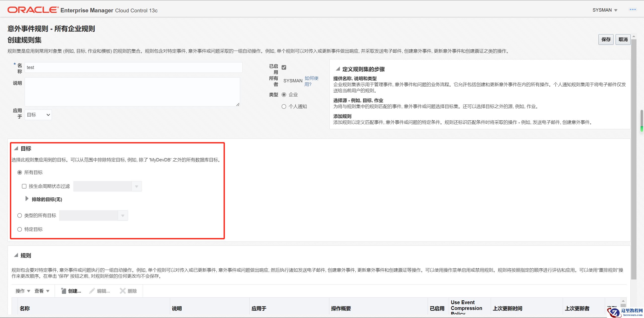Click the 保存 button
Viewport: 644px width, 318px height.
point(606,40)
